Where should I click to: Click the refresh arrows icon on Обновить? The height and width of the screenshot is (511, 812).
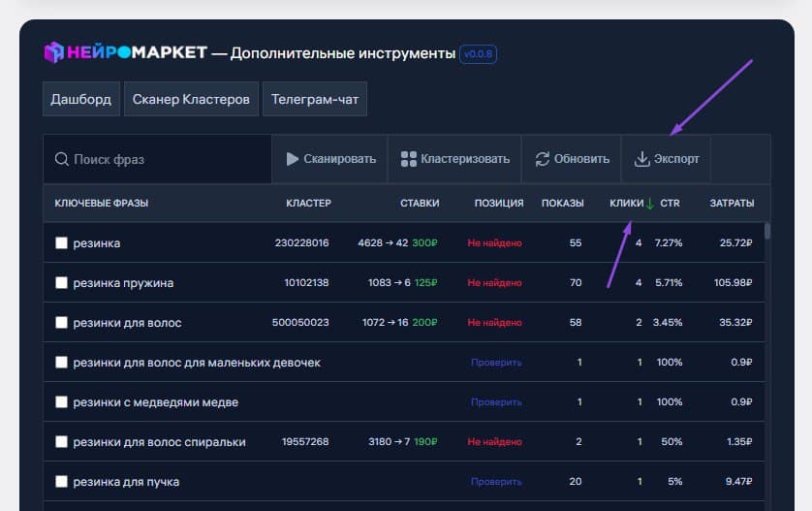click(x=543, y=159)
